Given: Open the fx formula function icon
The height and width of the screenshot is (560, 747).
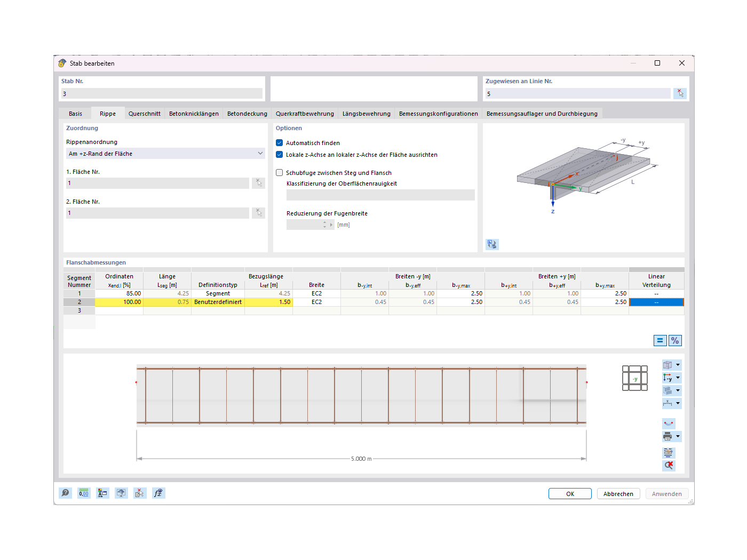Looking at the screenshot, I should [158, 493].
